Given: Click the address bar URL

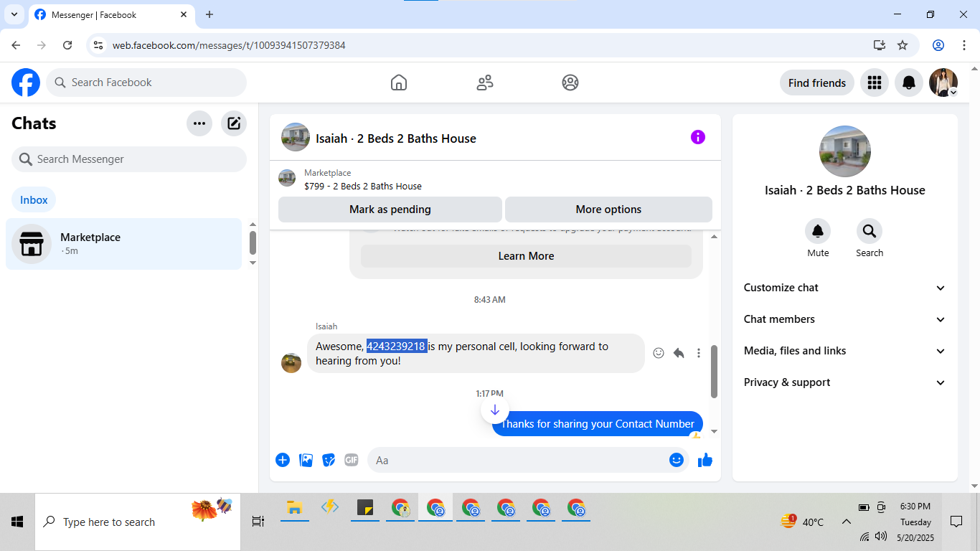Looking at the screenshot, I should [x=229, y=45].
